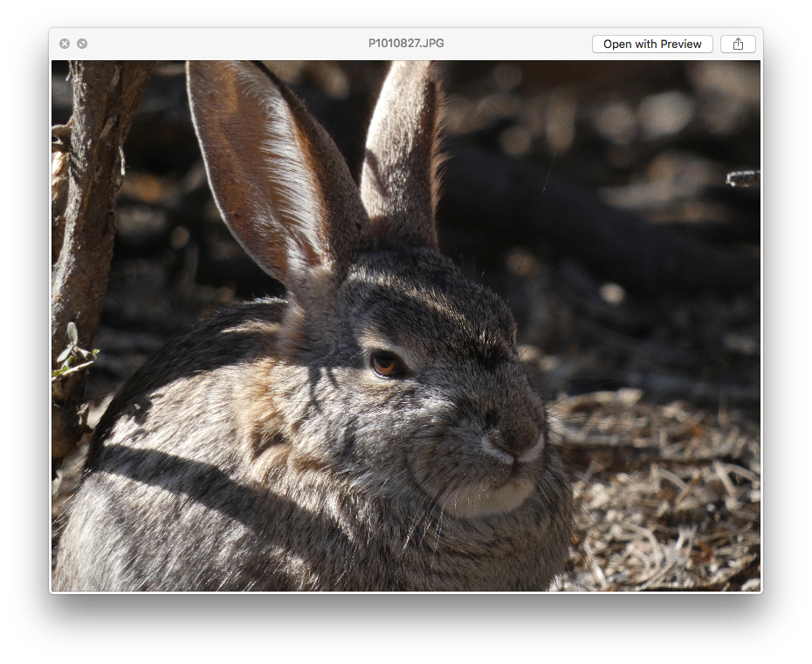Click the small green leaves on the trunk

click(72, 351)
